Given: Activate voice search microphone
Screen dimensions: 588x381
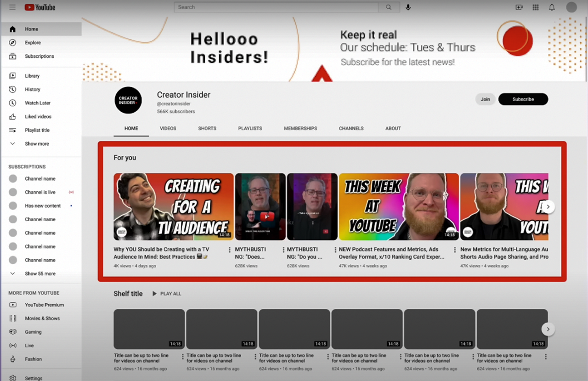Looking at the screenshot, I should 408,7.
